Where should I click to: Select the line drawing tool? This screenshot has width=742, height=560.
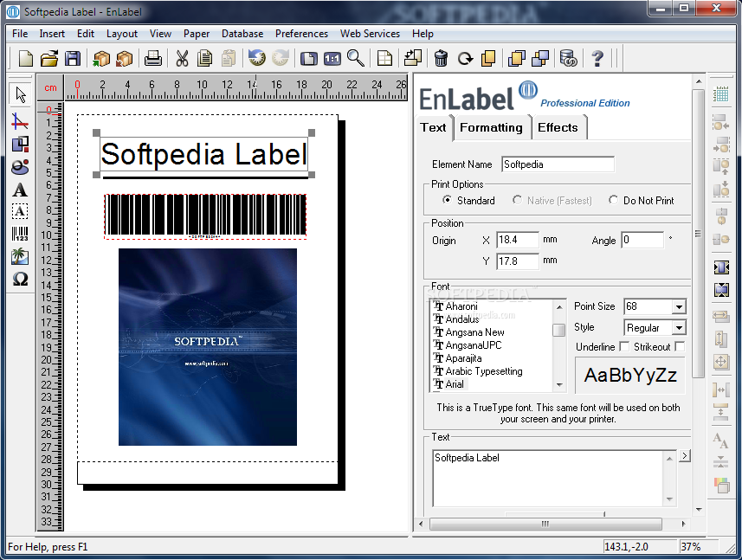pyautogui.click(x=20, y=121)
